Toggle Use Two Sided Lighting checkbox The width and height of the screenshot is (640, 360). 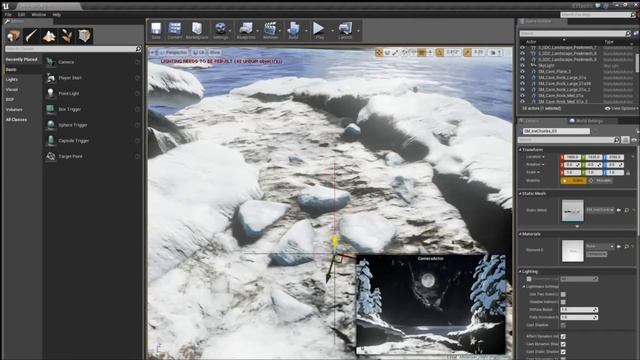[563, 294]
